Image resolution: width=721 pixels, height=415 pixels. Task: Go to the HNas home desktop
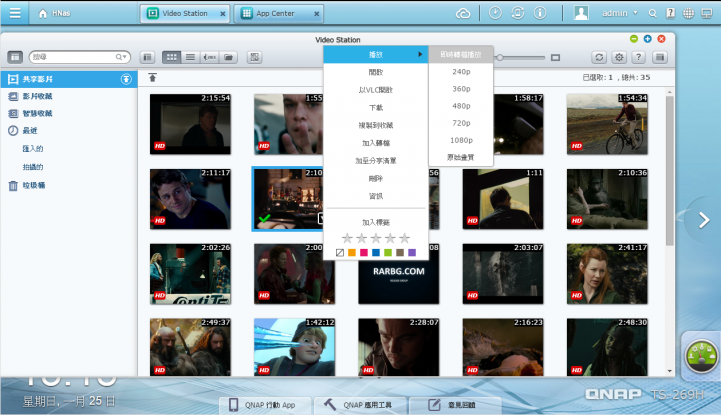point(54,13)
